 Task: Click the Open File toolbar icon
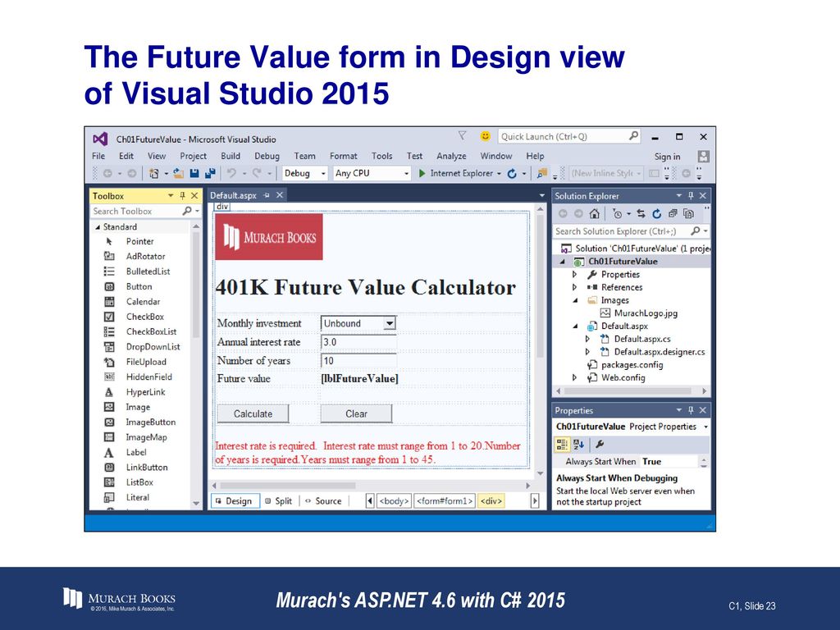(x=178, y=173)
